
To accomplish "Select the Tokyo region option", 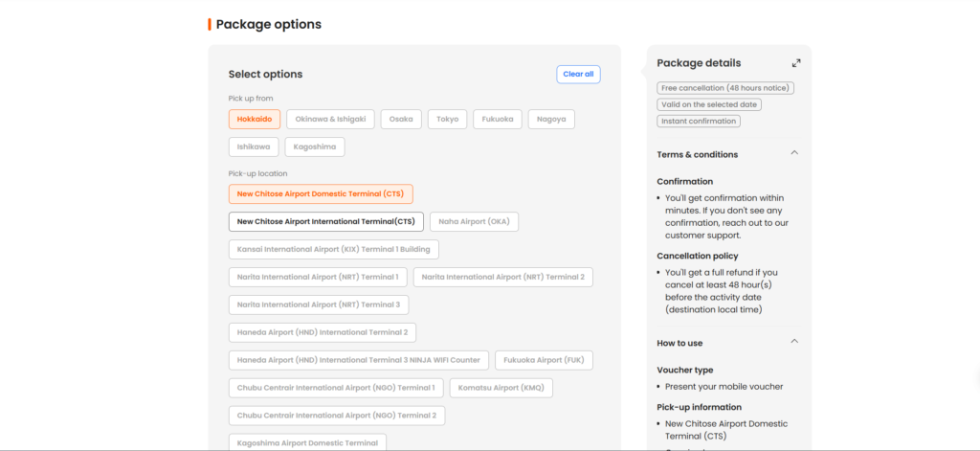I will tap(447, 120).
